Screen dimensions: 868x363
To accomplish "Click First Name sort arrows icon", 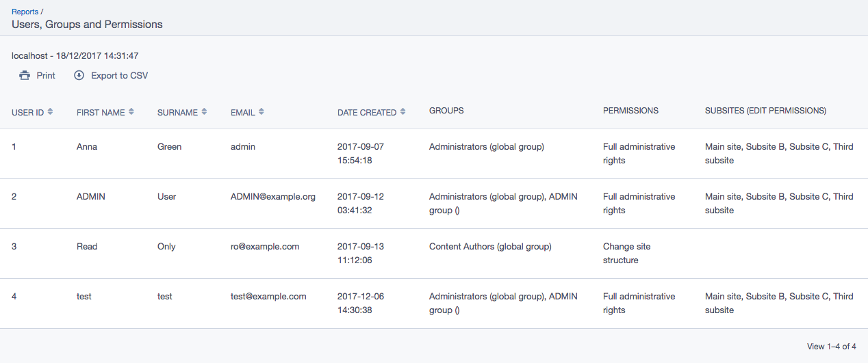I will coord(131,112).
